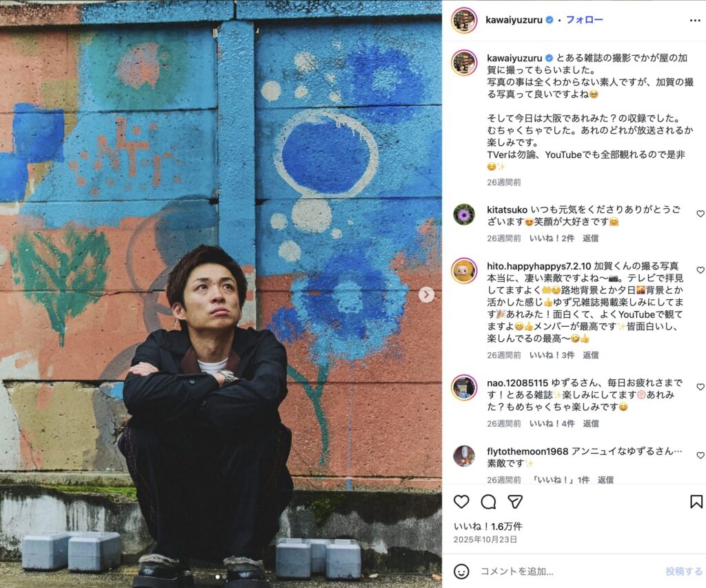Like flytothemoon1968's comment heart

coord(700,455)
